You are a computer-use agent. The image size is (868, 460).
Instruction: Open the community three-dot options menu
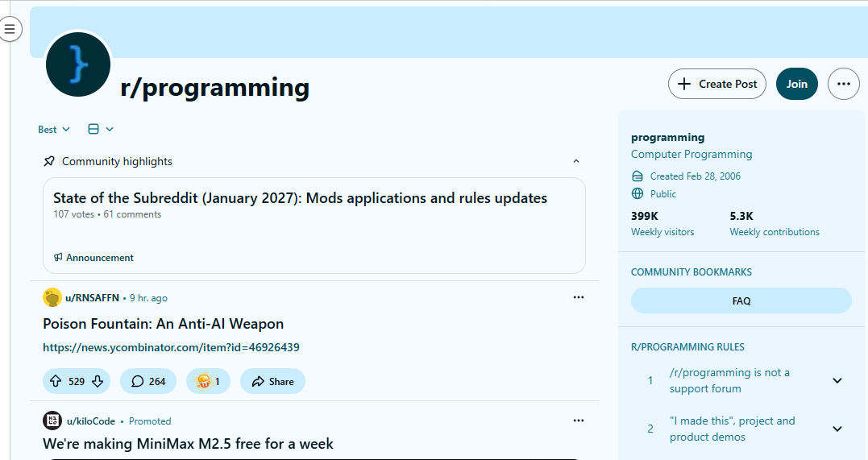pos(843,84)
